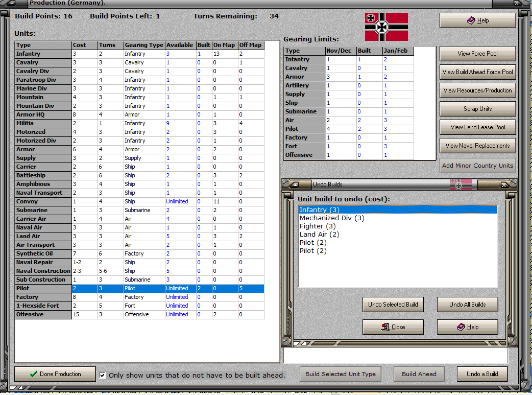
Task: Click Done Production button
Action: (x=55, y=374)
